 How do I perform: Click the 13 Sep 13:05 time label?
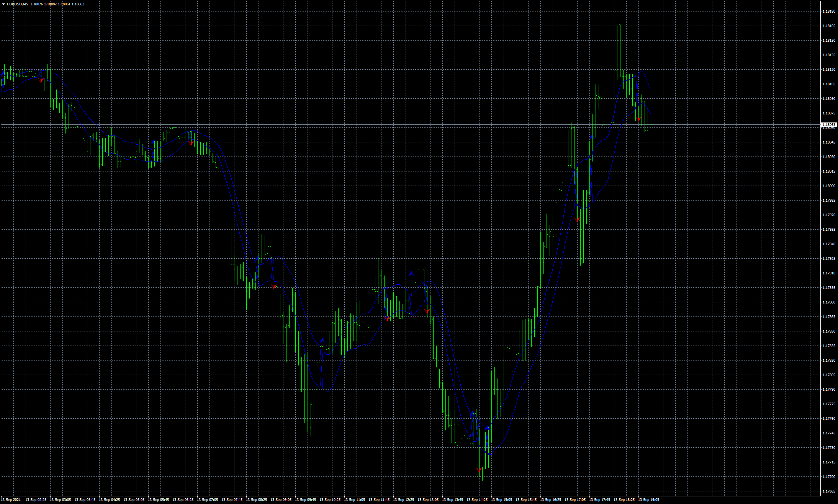428,500
